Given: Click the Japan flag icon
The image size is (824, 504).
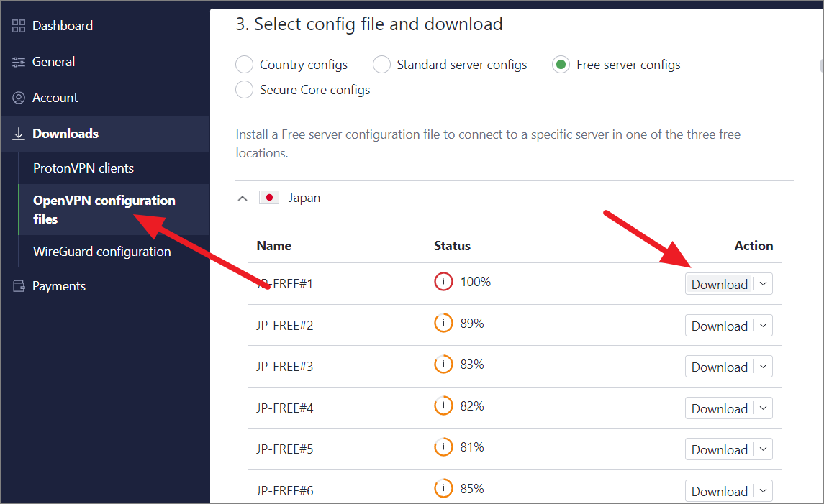Looking at the screenshot, I should pyautogui.click(x=269, y=198).
